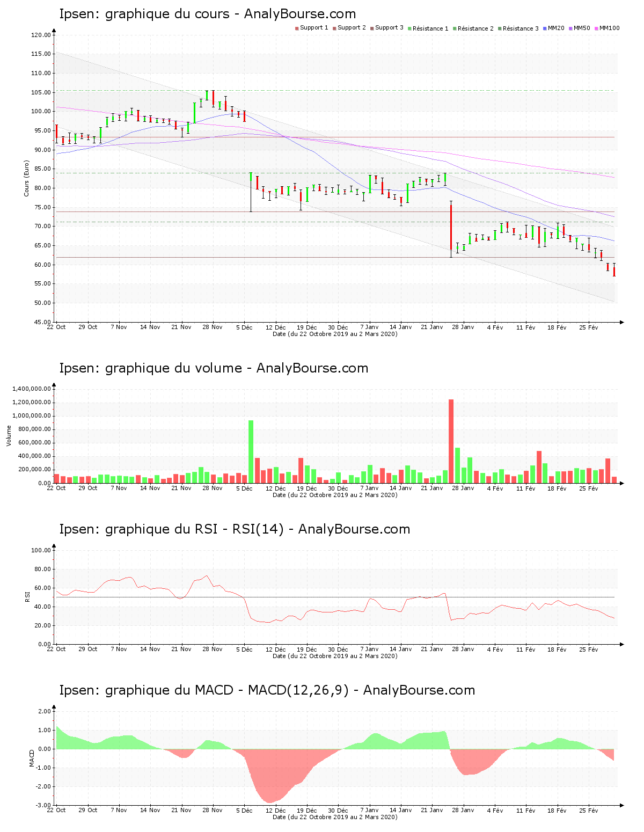The image size is (644, 832).
Task: Click the 'Ipsen: graphique du volume' title
Action: pos(214,368)
